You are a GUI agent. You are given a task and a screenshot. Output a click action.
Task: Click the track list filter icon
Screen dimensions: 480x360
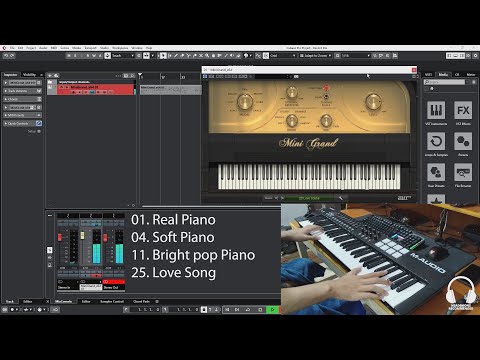[x=126, y=76]
